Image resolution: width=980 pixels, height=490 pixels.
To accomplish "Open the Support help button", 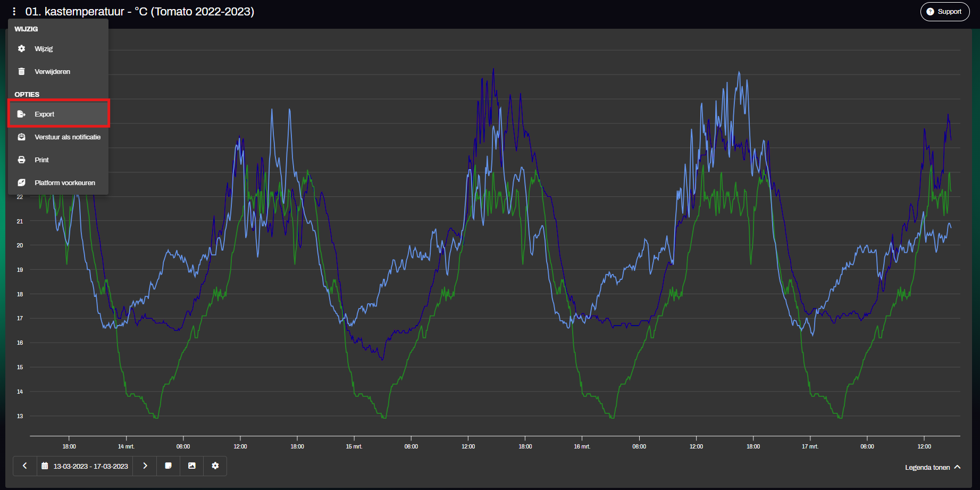I will [944, 12].
